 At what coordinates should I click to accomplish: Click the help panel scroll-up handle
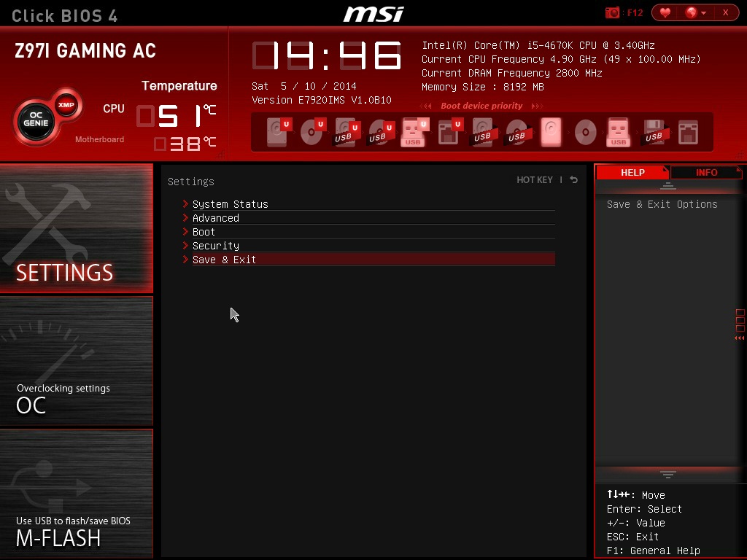click(668, 186)
